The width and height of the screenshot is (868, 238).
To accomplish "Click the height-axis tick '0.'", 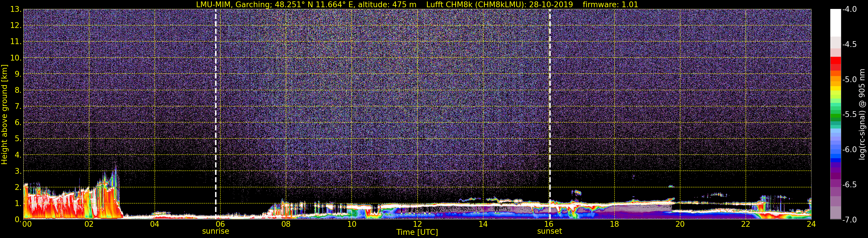I will click(x=18, y=220).
